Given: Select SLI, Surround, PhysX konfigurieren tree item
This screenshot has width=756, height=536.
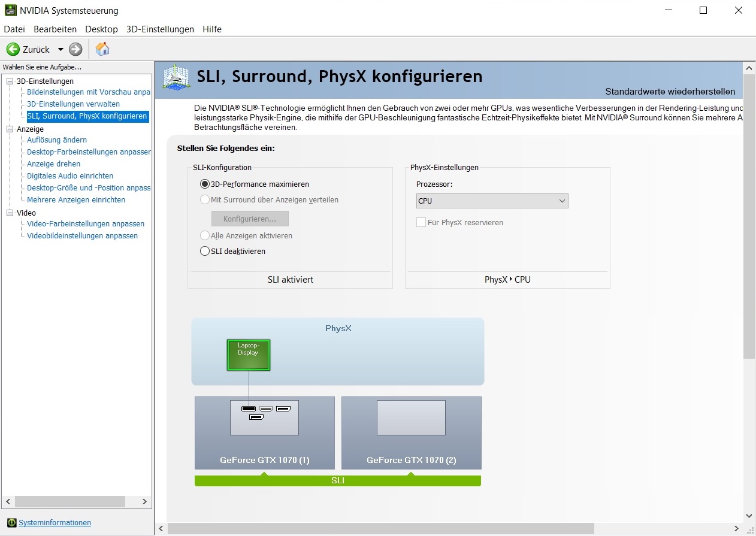Looking at the screenshot, I should point(87,116).
